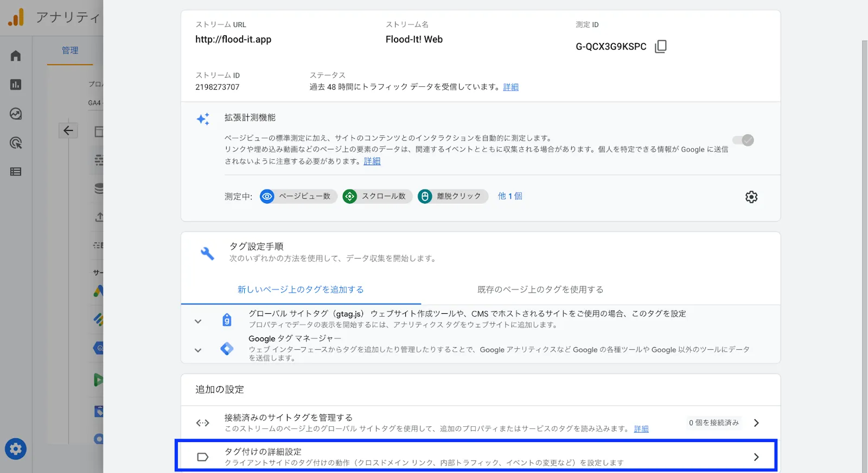Toggle the enhanced measurement switch
This screenshot has height=473, width=868.
743,140
